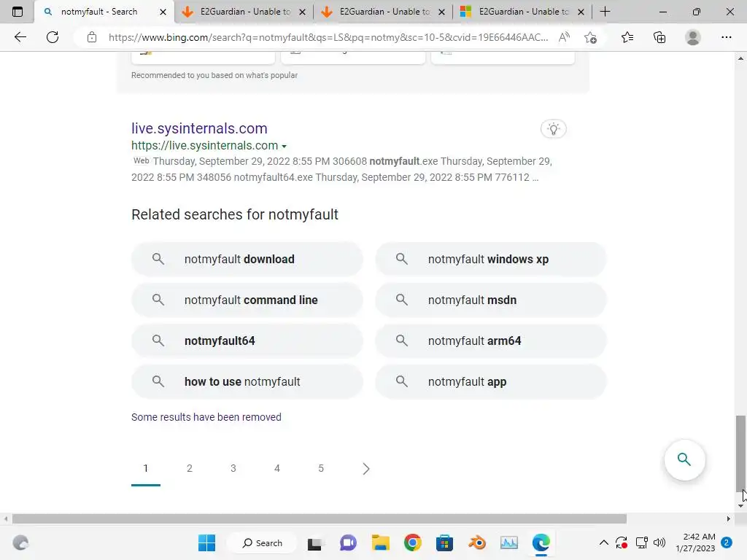Open notifications badge showing 2
The width and height of the screenshot is (747, 560).
727,542
